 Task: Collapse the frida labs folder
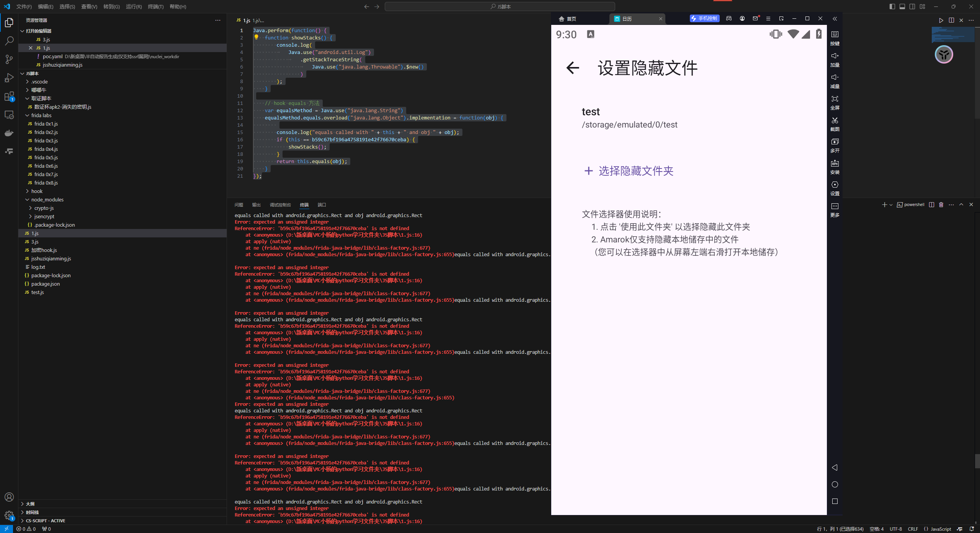[x=41, y=115]
